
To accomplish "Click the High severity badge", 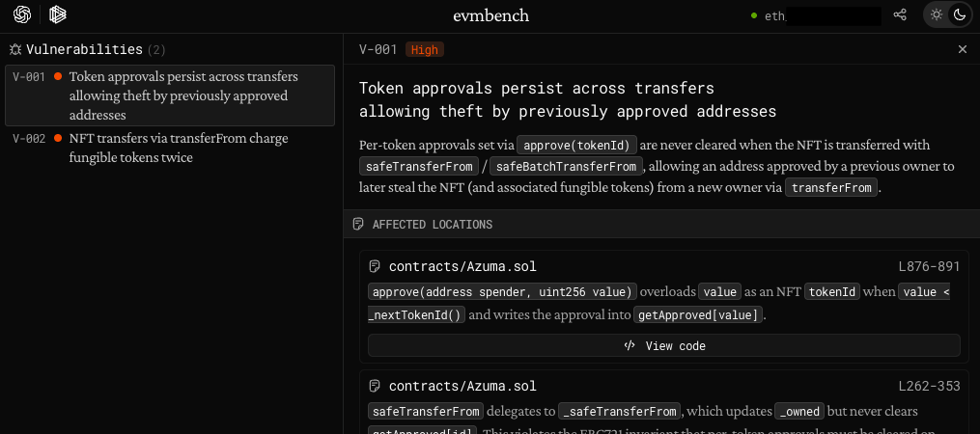I will [425, 49].
